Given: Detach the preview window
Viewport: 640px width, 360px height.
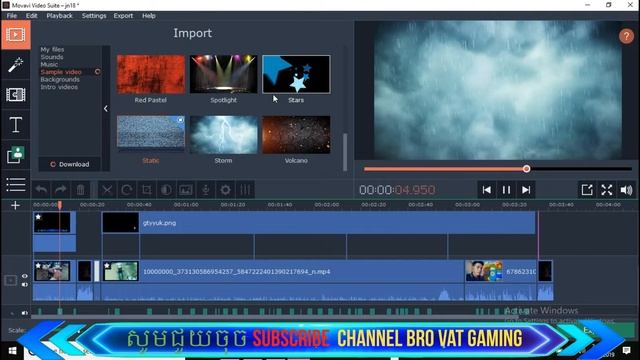Looking at the screenshot, I should (587, 190).
